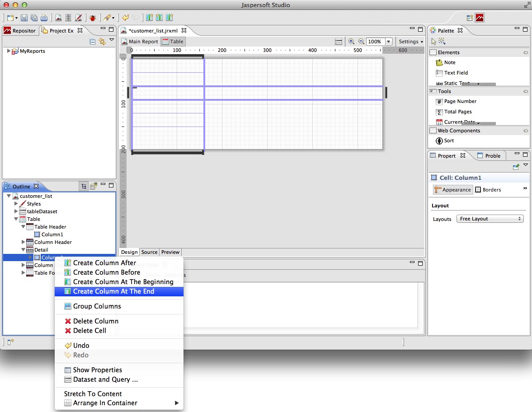Screen dimensions: 532x412
Task: Expand the Column Header node in Outline
Action: tap(23, 242)
